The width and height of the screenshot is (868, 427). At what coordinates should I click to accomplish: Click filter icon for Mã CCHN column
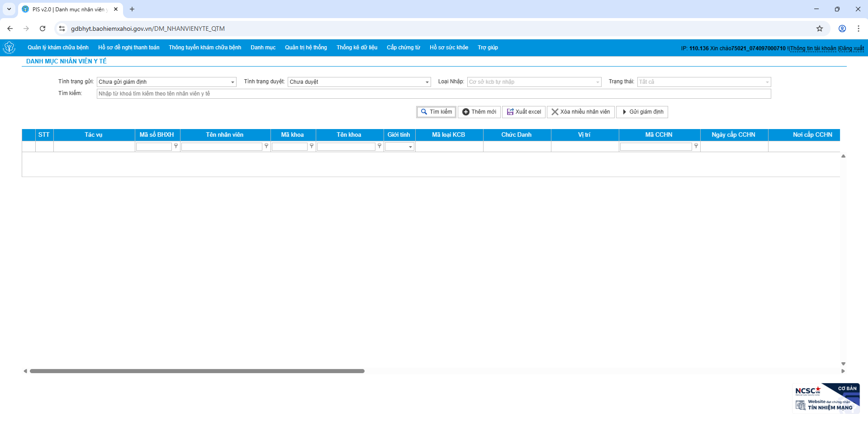click(x=696, y=146)
